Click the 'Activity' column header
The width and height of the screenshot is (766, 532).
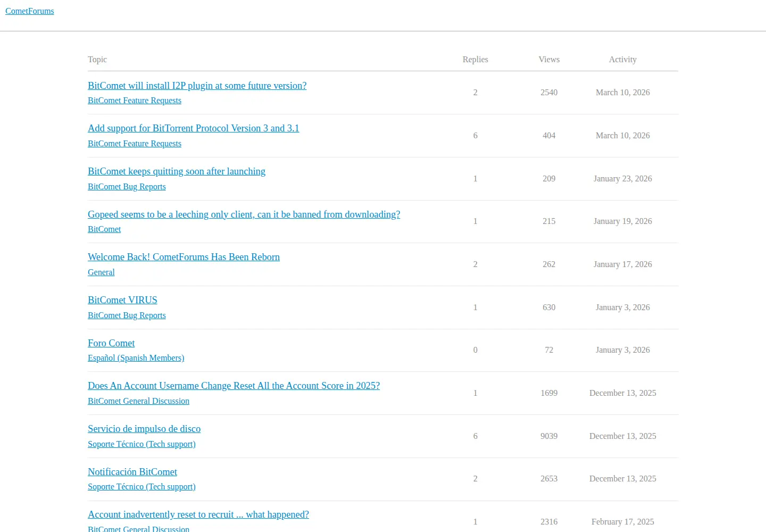click(623, 60)
